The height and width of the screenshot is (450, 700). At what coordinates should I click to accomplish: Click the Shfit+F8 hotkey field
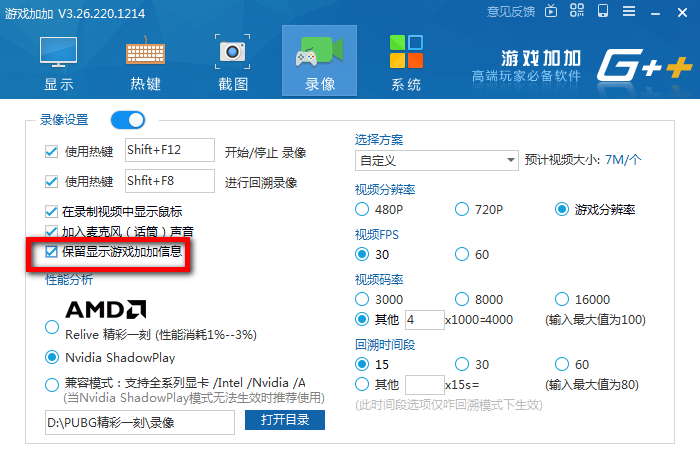(x=170, y=181)
